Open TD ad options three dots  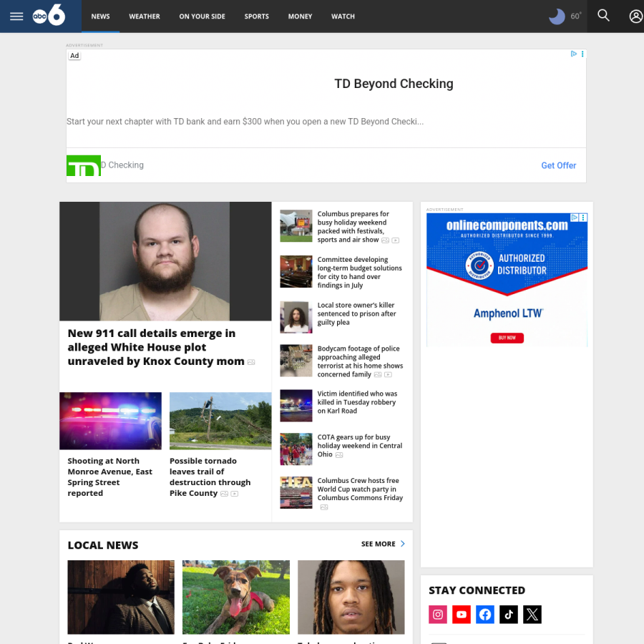click(x=582, y=54)
